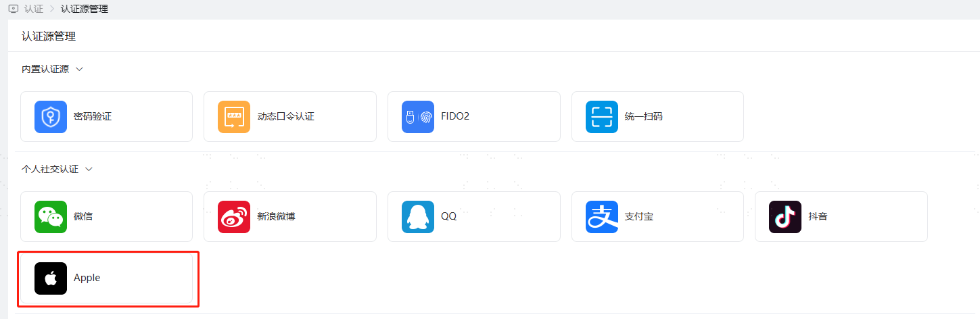
Task: Click the 密码验证 shield-key icon
Action: (x=51, y=117)
